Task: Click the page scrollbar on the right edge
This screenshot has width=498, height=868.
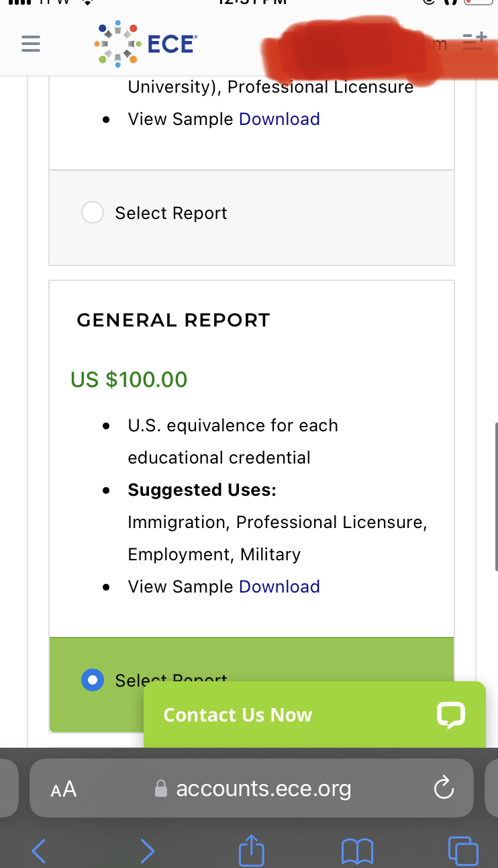Action: 495,497
